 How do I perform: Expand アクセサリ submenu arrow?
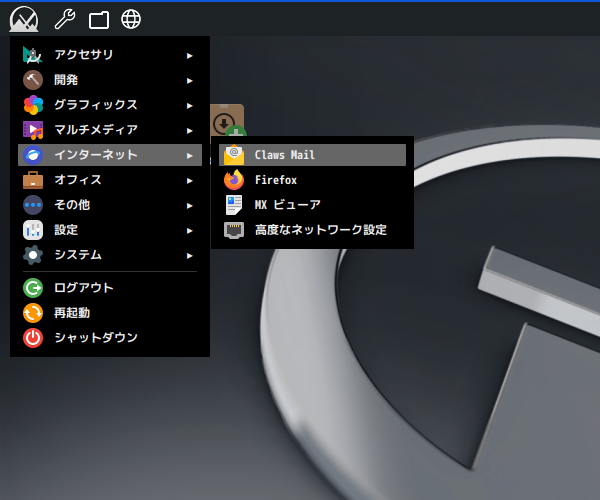(189, 56)
